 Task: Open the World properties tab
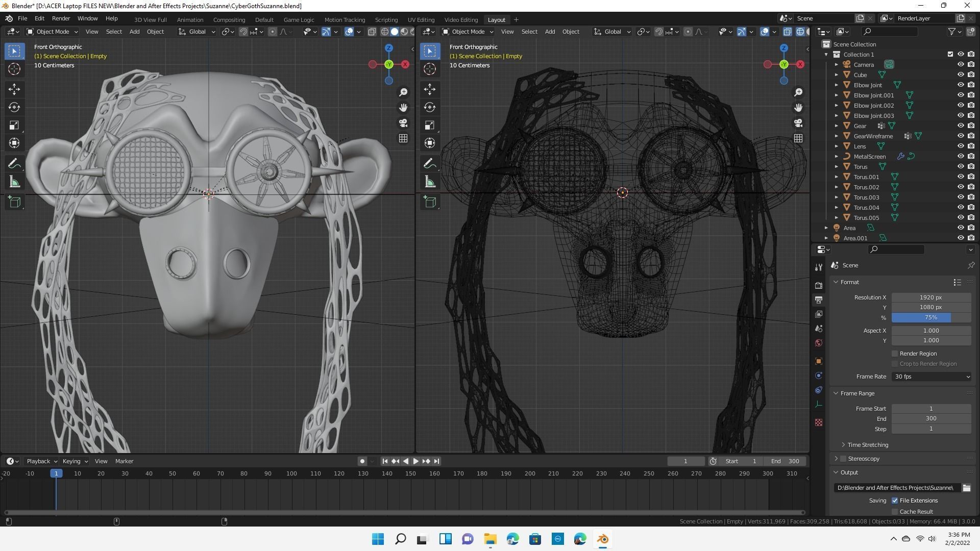click(819, 343)
